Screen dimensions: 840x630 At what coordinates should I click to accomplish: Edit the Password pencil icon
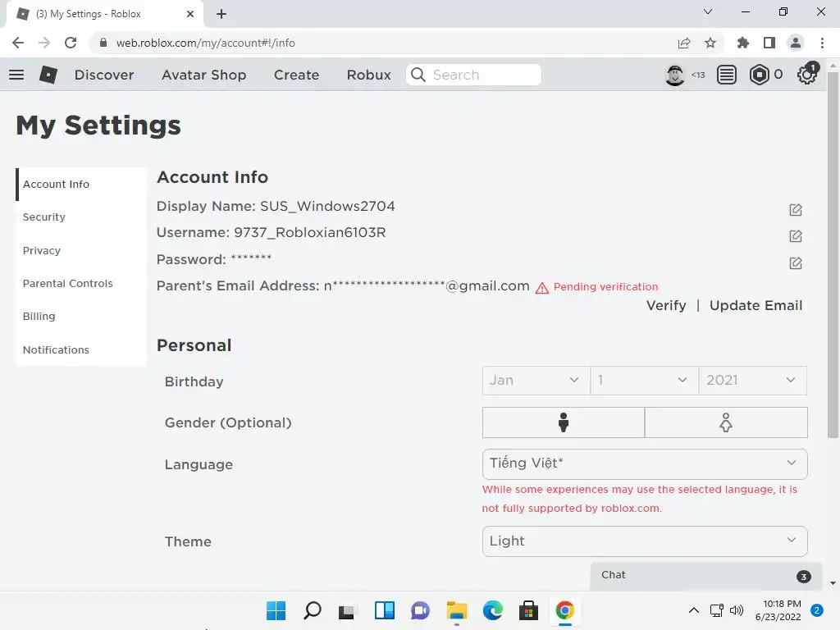tap(796, 263)
